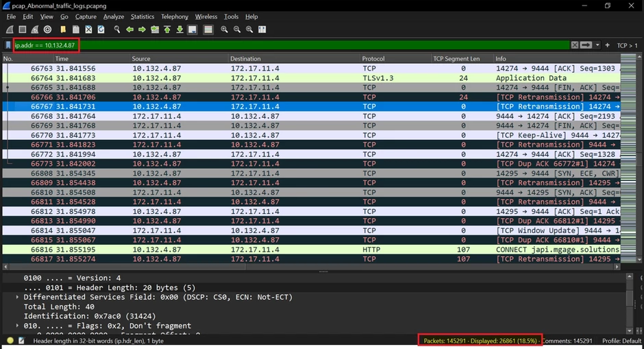Expand Differentiated Services Field tree node
The image size is (644, 349).
17,297
